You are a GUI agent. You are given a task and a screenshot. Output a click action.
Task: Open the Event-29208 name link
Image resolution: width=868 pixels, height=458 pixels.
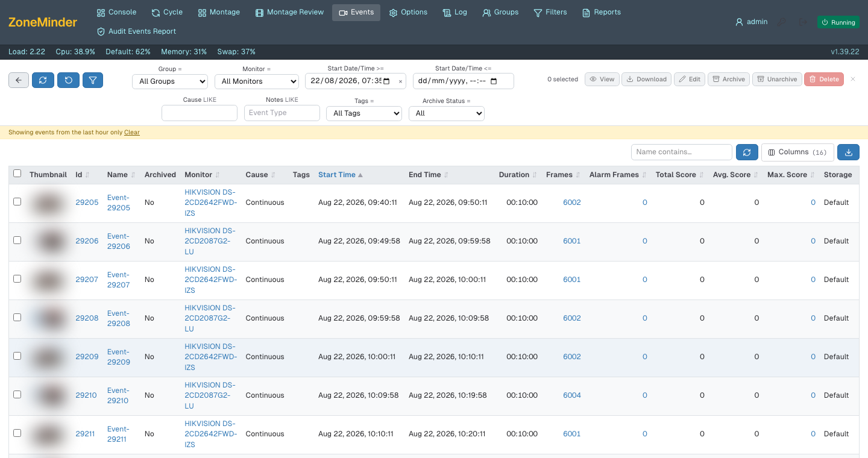(x=119, y=318)
